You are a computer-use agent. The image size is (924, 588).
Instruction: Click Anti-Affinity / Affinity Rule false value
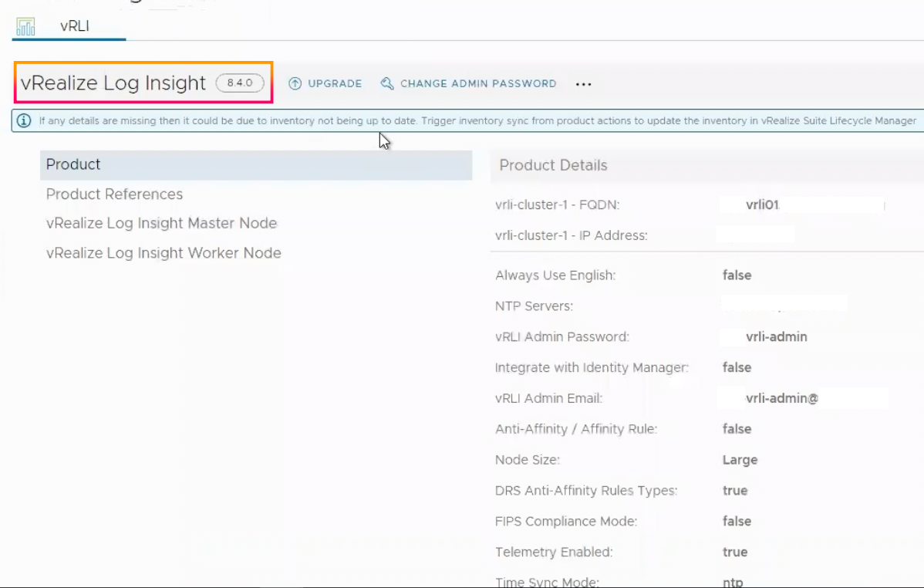pyautogui.click(x=737, y=429)
